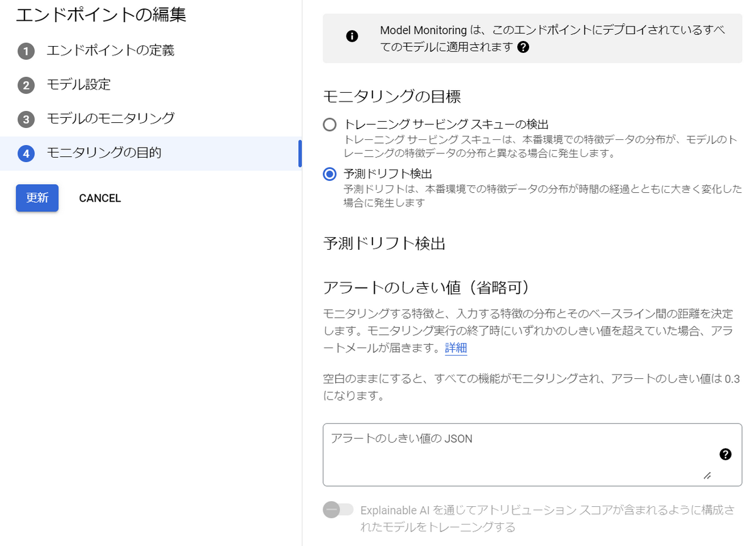The image size is (756, 546).
Task: Click the アラートのしきい値（省略可） heading
Action: tap(429, 288)
